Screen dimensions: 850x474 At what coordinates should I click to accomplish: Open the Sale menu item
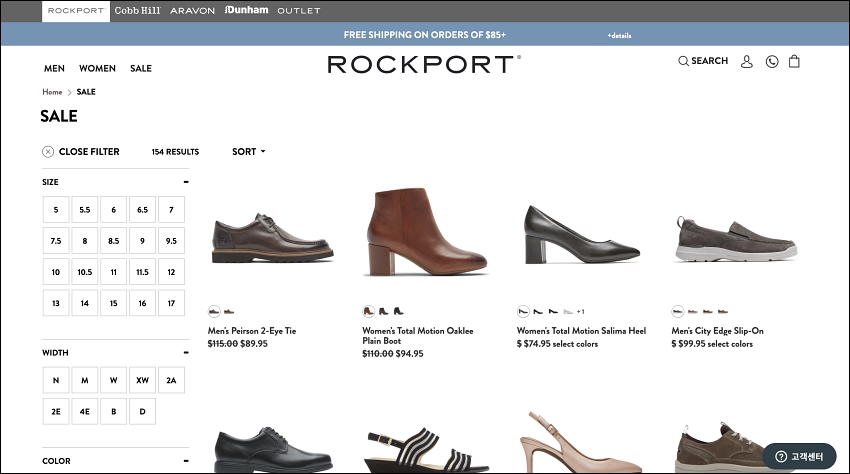[141, 68]
